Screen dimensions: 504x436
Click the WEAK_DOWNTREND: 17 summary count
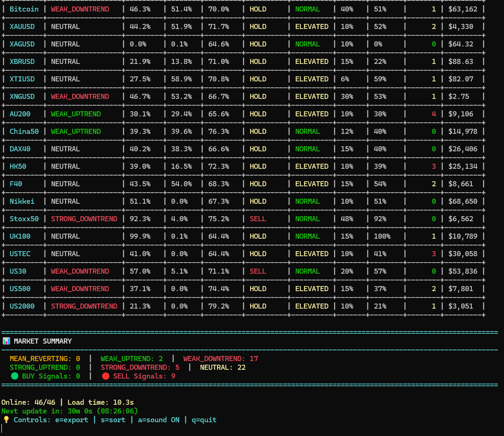221,359
